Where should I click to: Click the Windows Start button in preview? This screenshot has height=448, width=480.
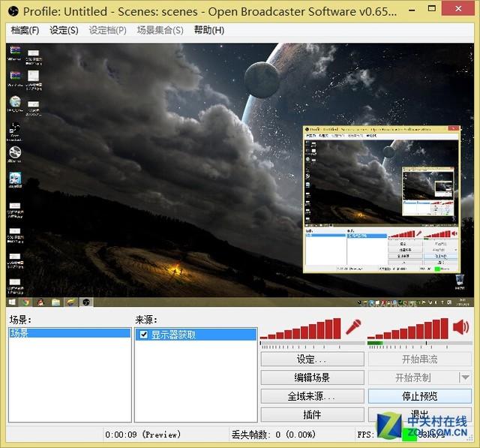coord(12,302)
